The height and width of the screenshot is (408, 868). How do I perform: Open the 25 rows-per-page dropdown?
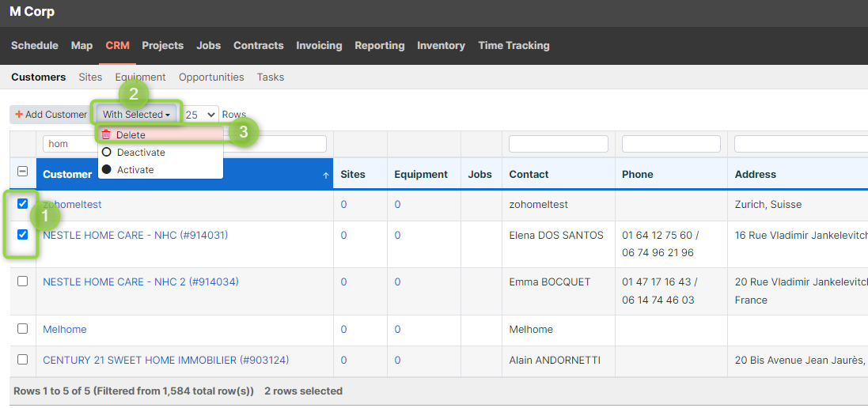200,115
